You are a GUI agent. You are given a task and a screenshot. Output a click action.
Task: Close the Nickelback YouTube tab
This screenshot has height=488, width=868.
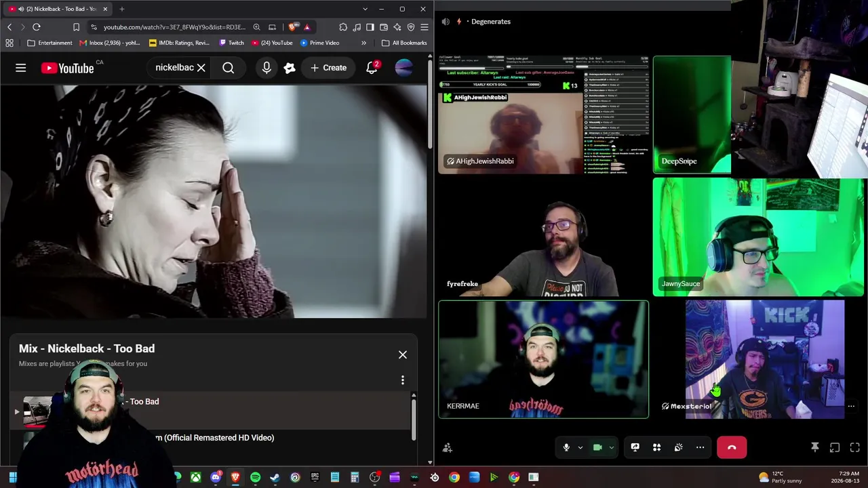tap(105, 9)
